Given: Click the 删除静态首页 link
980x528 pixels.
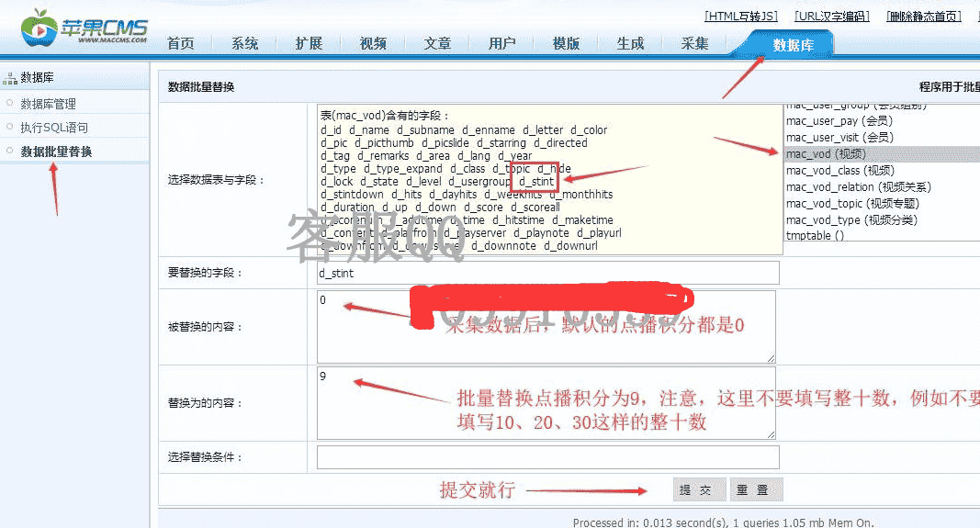Looking at the screenshot, I should 924,17.
